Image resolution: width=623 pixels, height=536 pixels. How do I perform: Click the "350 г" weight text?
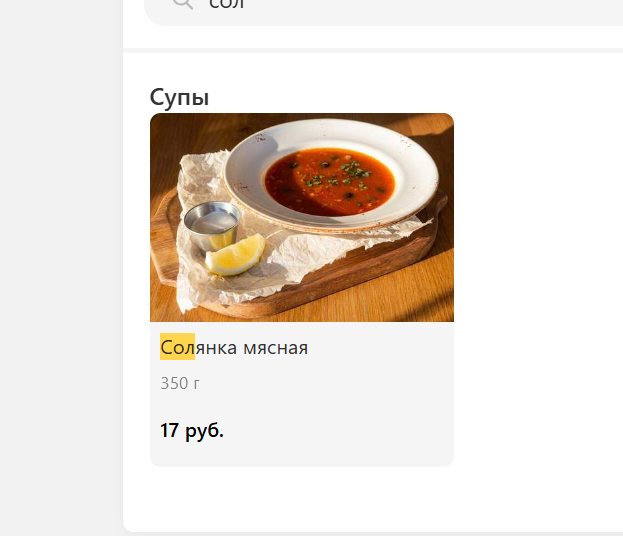point(180,383)
